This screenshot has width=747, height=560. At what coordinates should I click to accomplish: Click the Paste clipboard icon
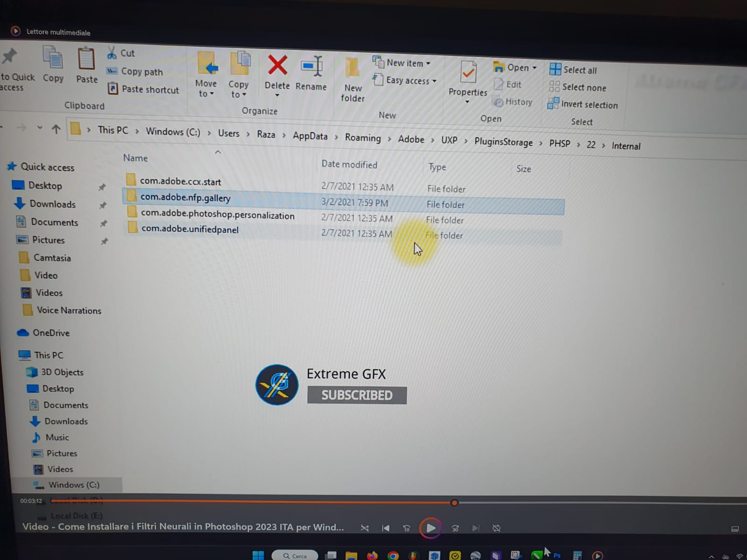pyautogui.click(x=86, y=58)
